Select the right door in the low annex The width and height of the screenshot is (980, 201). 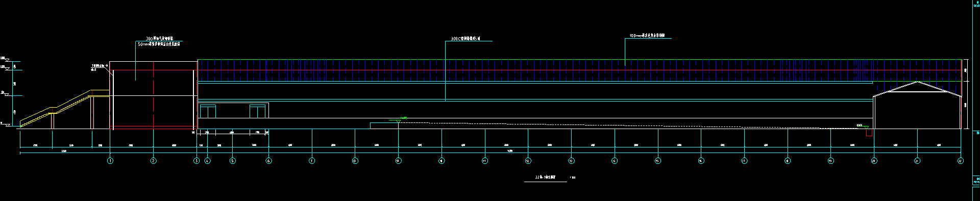(x=257, y=111)
